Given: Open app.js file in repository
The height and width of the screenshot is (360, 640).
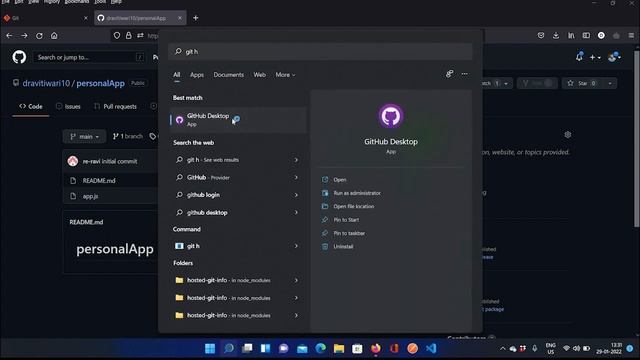Looking at the screenshot, I should coord(90,196).
